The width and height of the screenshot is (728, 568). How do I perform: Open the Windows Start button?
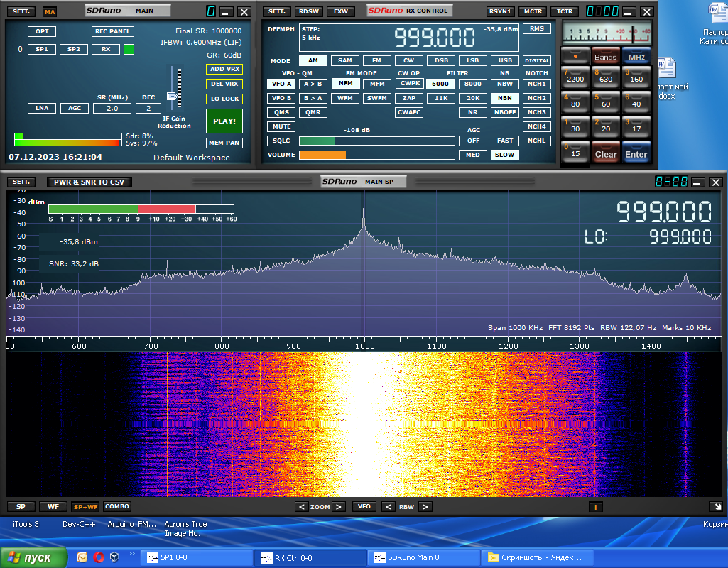pyautogui.click(x=33, y=557)
